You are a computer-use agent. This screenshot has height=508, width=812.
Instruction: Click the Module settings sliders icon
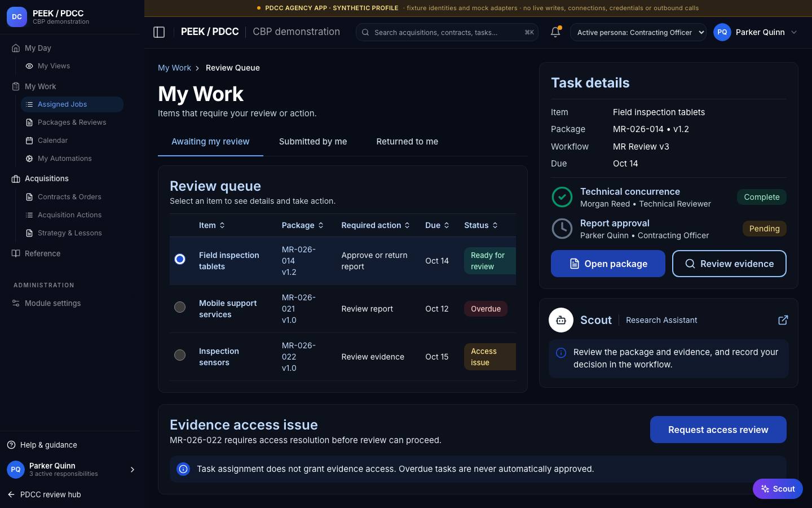pyautogui.click(x=16, y=303)
